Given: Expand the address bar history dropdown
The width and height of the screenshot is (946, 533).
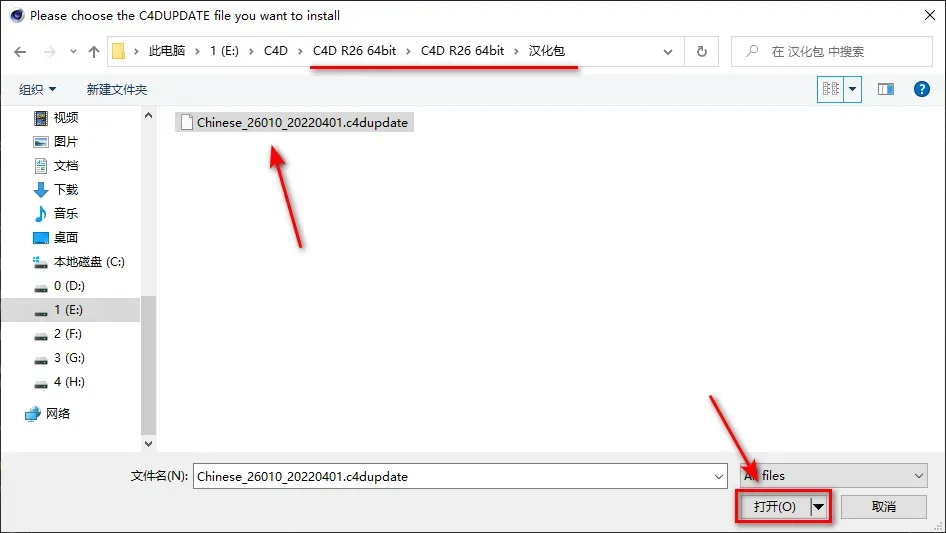Looking at the screenshot, I should pos(668,52).
